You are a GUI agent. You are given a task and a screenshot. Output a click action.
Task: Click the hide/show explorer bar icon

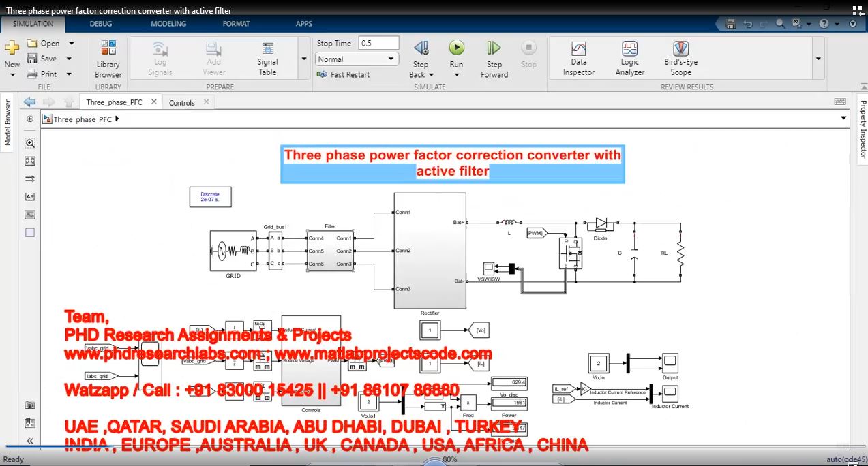tap(29, 119)
